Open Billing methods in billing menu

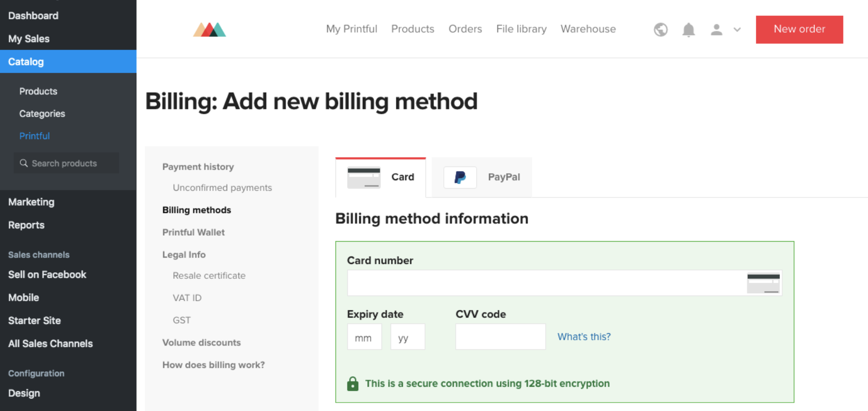coord(196,210)
